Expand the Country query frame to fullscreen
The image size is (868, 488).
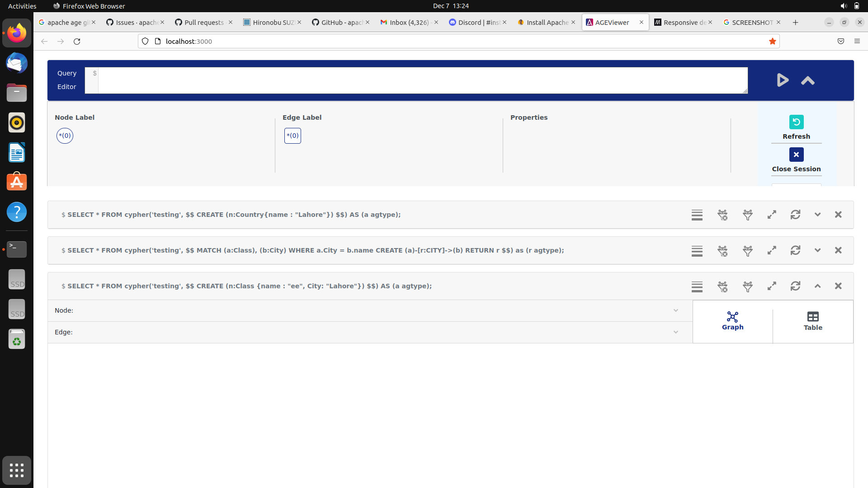(x=772, y=215)
